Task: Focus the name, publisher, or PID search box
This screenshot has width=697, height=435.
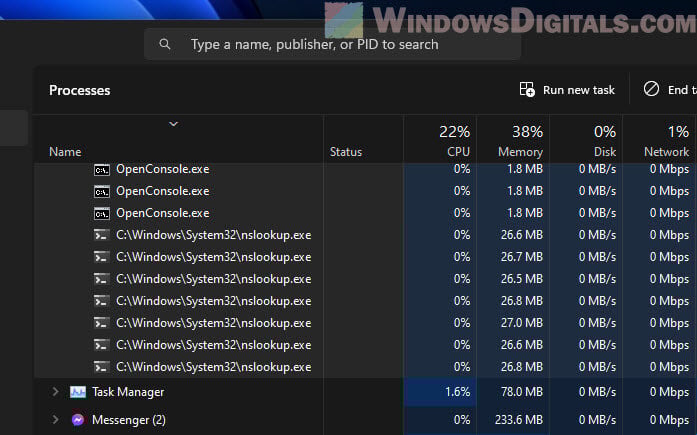Action: pyautogui.click(x=332, y=44)
